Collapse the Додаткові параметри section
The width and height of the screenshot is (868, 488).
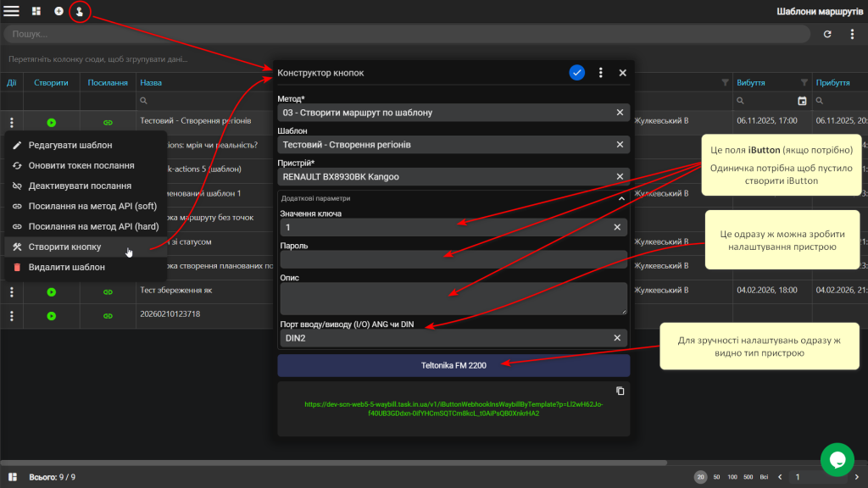pos(621,198)
